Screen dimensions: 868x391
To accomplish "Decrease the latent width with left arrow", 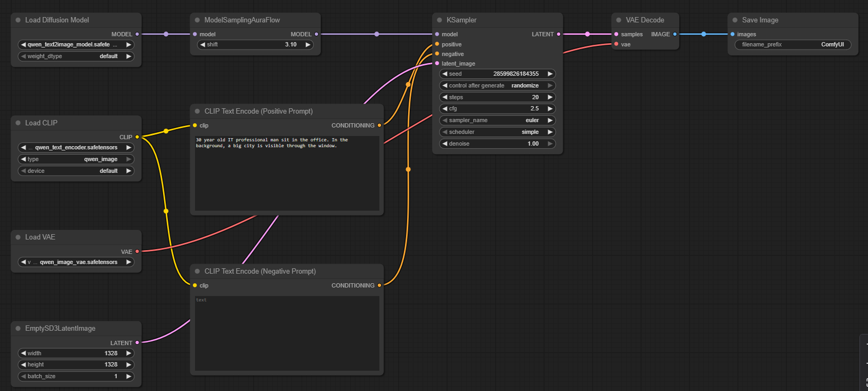I will coord(23,353).
